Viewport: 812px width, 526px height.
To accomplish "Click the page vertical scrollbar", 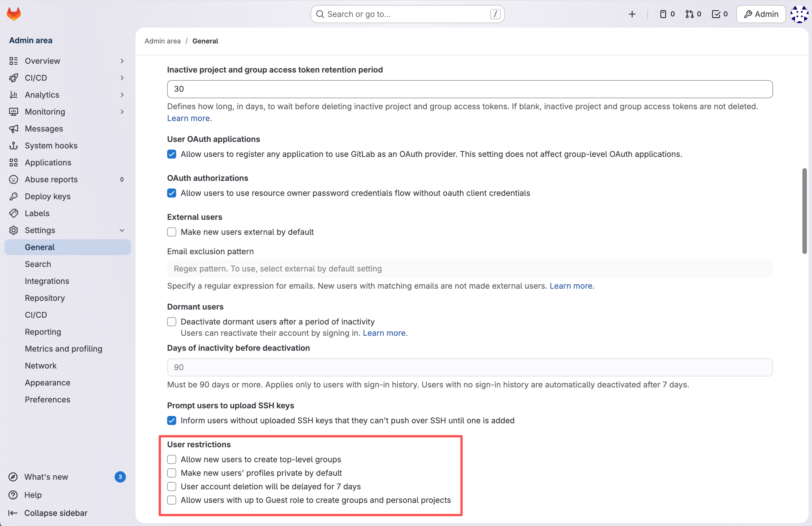I will 804,211.
